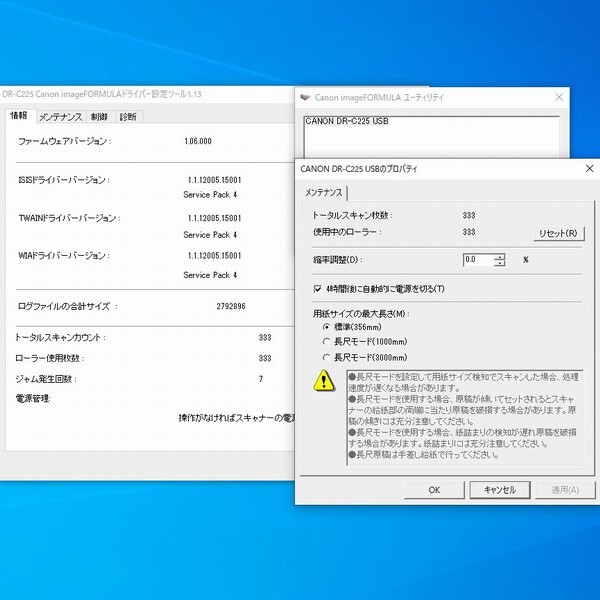This screenshot has height=600, width=600.
Task: Select メンテナンス tab in properties dialog
Action: [x=323, y=192]
